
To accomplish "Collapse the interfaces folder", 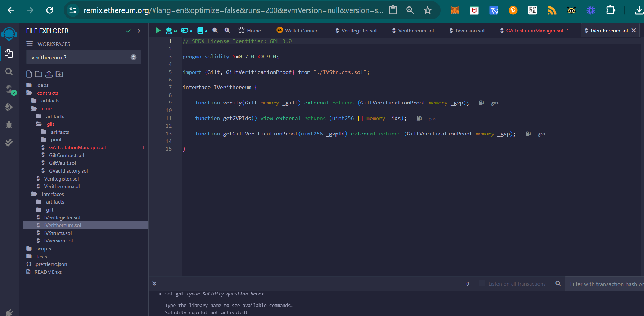I will (x=53, y=194).
